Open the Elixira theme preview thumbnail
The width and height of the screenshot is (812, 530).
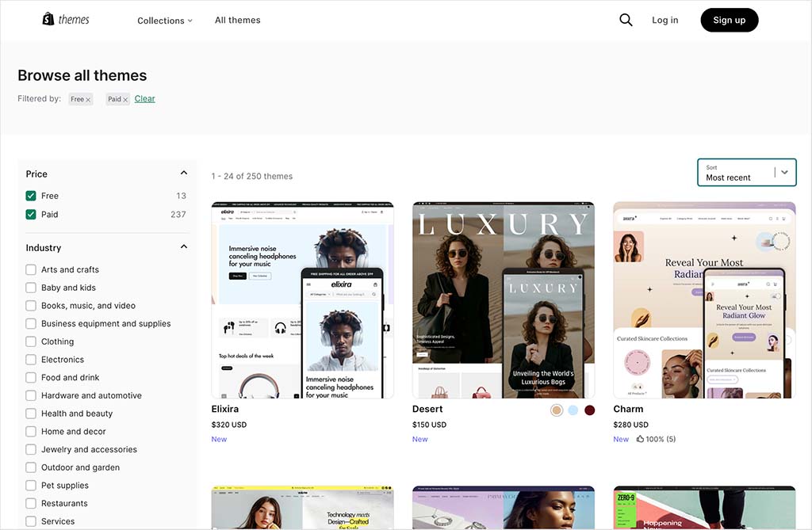[302, 300]
